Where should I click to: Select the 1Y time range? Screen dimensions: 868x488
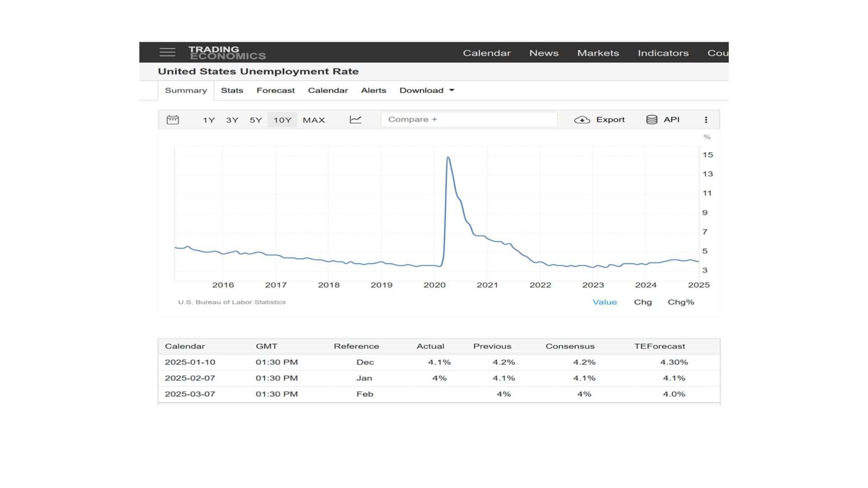point(208,120)
